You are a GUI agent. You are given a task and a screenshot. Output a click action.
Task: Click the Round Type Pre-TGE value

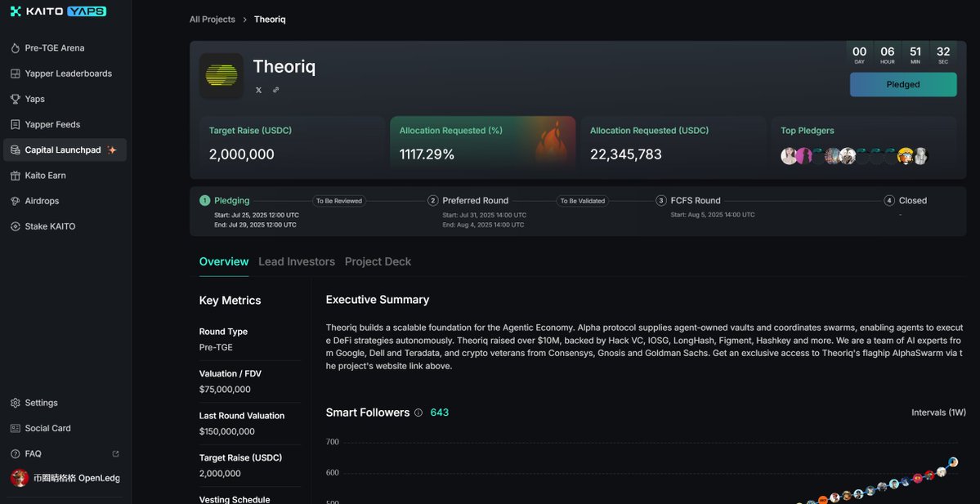(216, 347)
